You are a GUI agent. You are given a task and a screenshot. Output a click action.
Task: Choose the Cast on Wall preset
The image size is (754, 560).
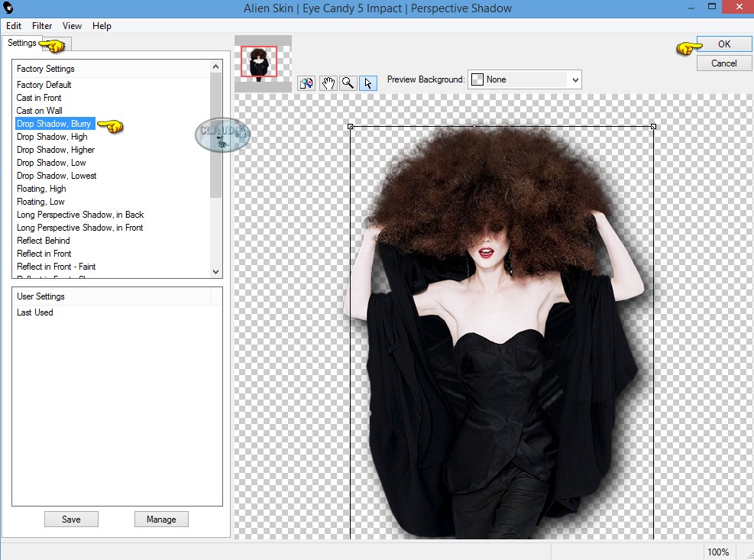point(40,111)
